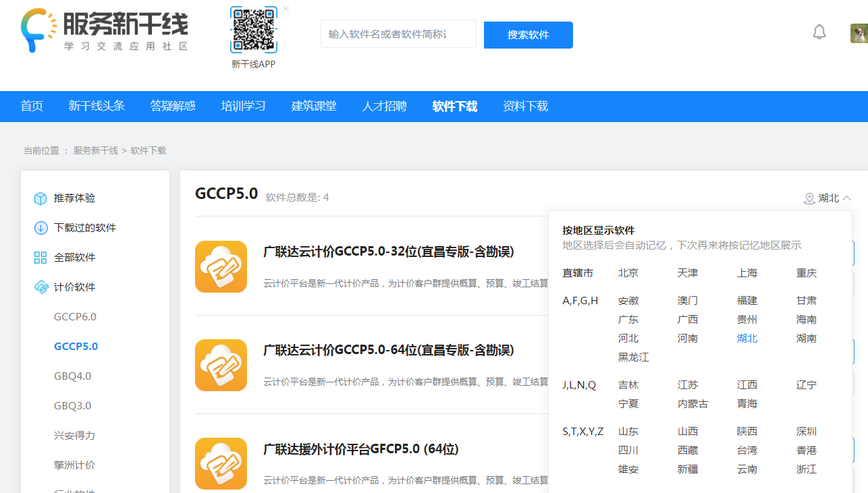
Task: Open 建筑课堂 navigation item
Action: (x=314, y=106)
